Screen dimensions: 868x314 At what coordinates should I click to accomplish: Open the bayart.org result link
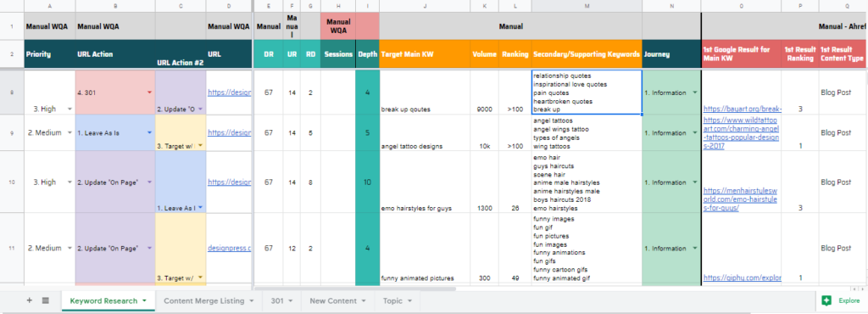(742, 109)
